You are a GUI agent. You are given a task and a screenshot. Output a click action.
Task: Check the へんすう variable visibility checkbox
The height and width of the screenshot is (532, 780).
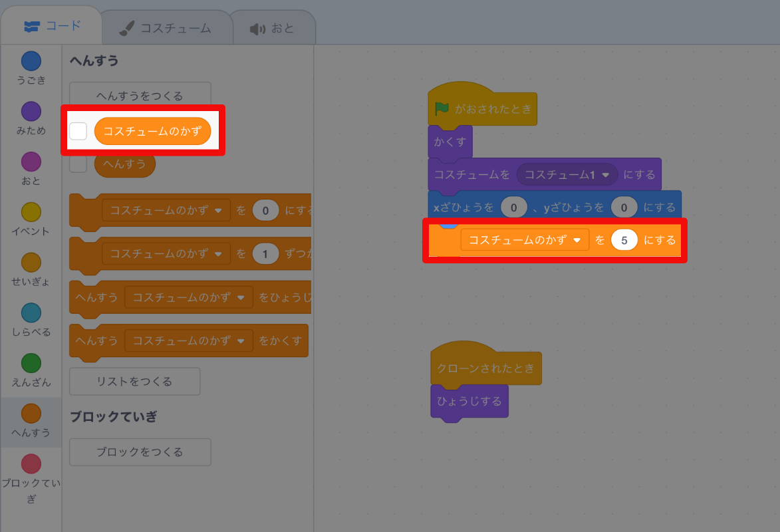pos(78,163)
